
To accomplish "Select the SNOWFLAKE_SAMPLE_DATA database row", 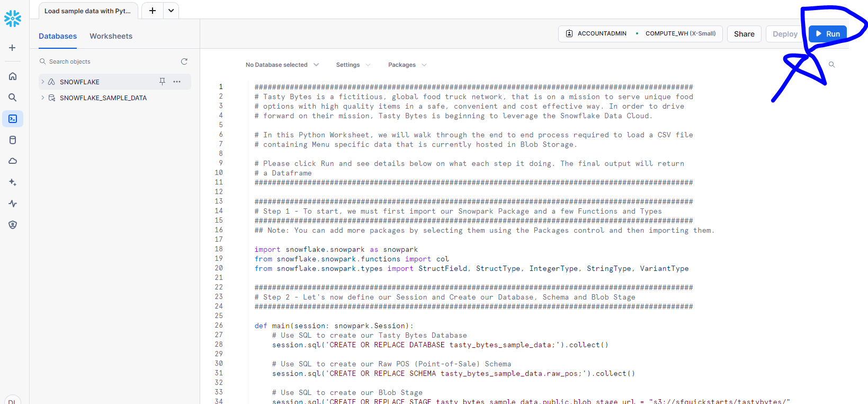I will pyautogui.click(x=115, y=98).
